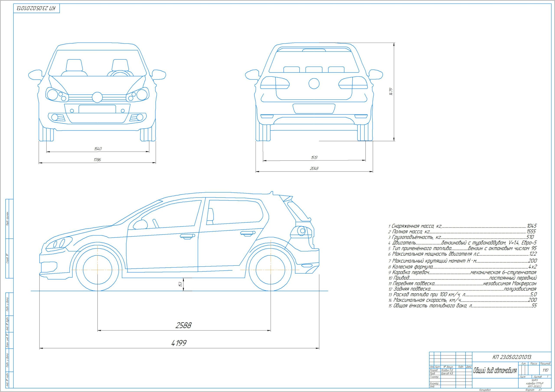Click the rotated drawing code in the top-left corner
555x392 pixels.
pyautogui.click(x=36, y=8)
